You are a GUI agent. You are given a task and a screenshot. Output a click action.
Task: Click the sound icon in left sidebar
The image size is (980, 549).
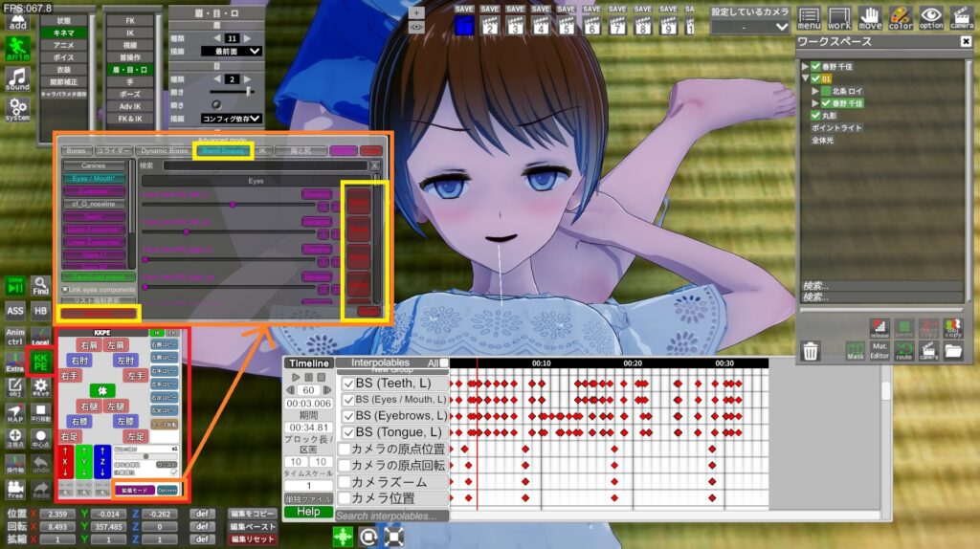[x=17, y=78]
